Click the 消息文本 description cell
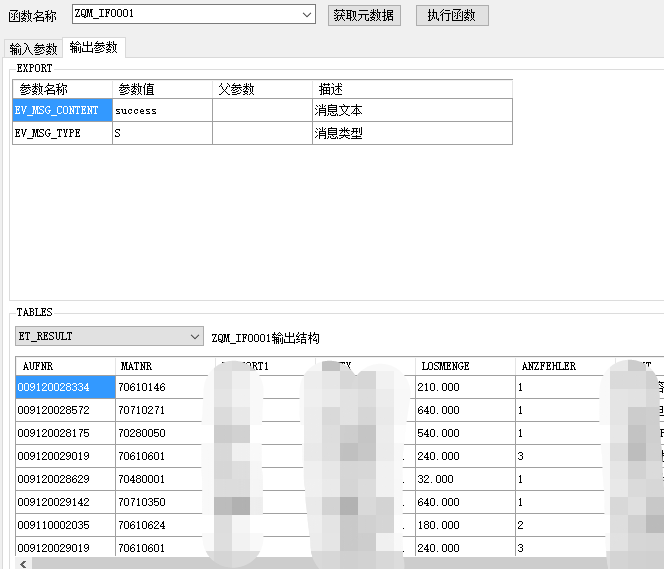This screenshot has width=664, height=569. click(412, 110)
